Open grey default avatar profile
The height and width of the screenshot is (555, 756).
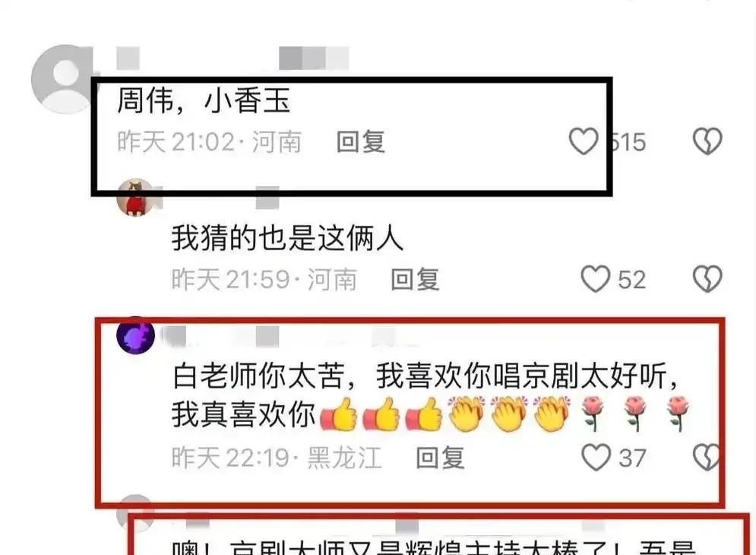[62, 78]
